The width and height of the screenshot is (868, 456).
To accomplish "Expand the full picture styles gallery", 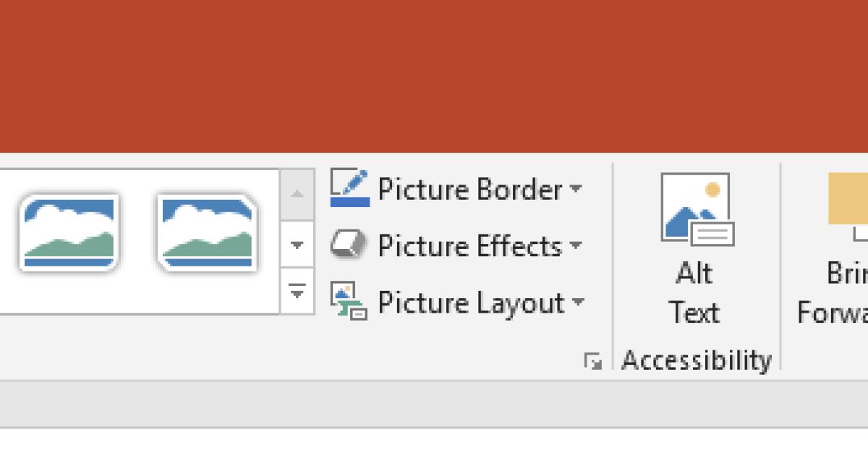I will click(297, 292).
